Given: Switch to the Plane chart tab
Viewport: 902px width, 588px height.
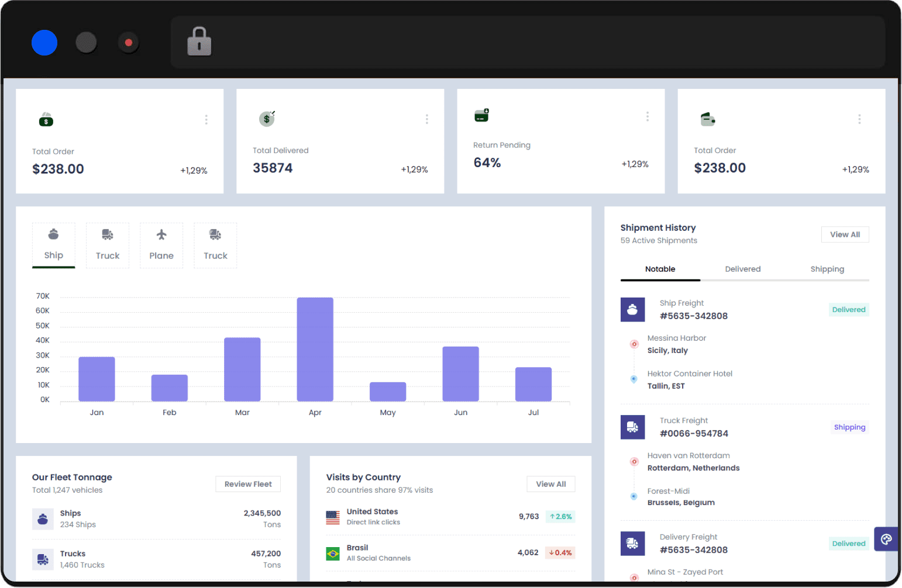Looking at the screenshot, I should click(161, 245).
